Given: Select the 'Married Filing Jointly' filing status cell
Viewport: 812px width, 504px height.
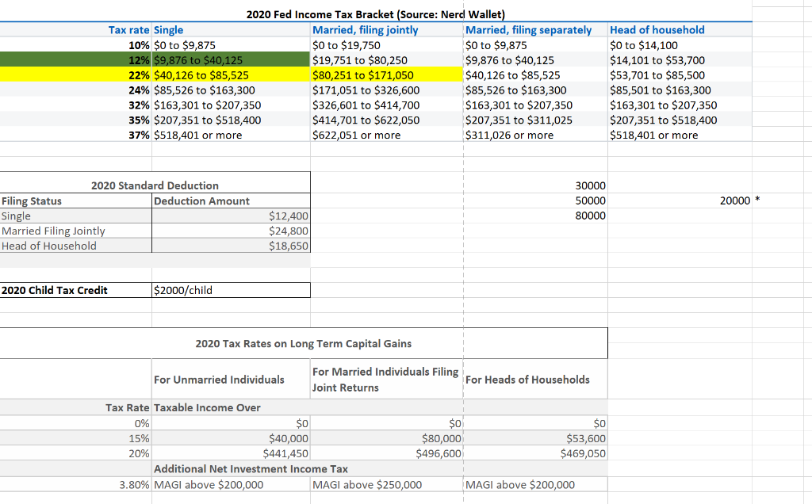Looking at the screenshot, I should 75,231.
